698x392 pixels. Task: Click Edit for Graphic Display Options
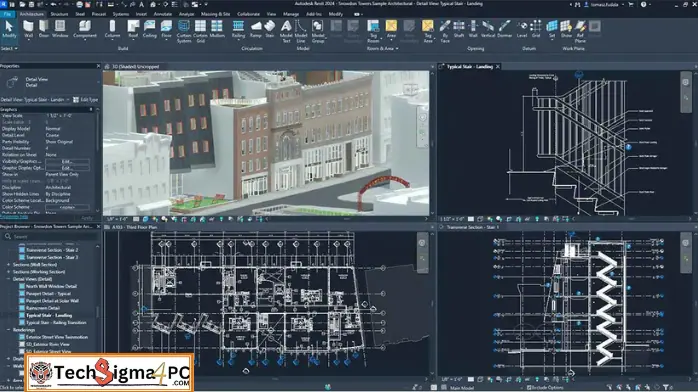(x=67, y=168)
